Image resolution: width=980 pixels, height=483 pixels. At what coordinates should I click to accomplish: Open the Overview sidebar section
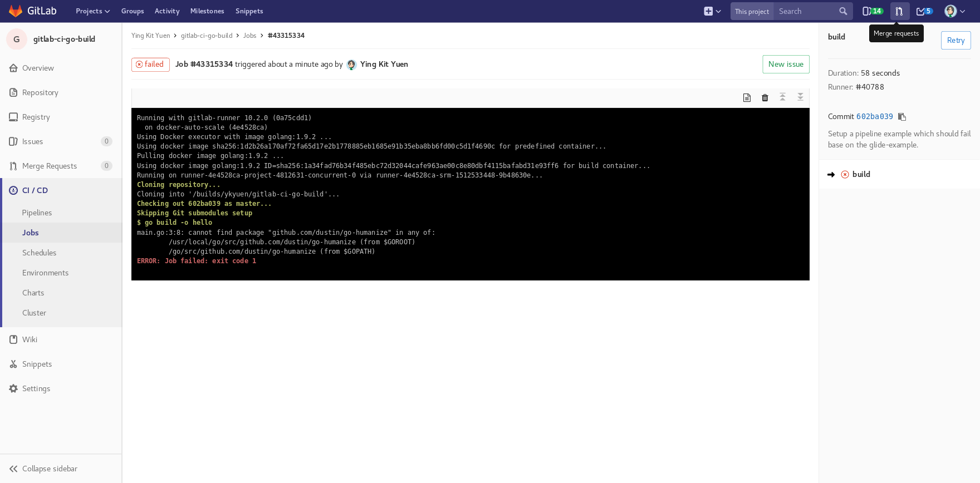[x=61, y=68]
